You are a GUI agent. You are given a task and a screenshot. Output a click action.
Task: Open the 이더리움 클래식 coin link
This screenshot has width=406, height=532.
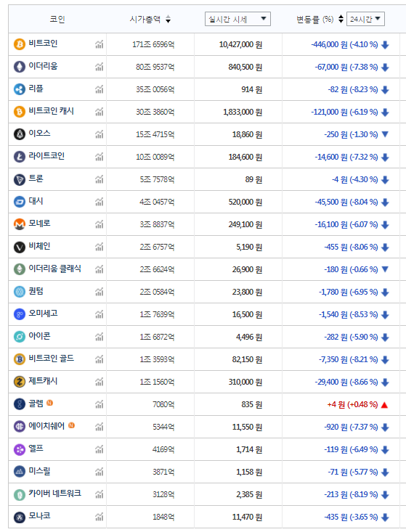coord(54,269)
